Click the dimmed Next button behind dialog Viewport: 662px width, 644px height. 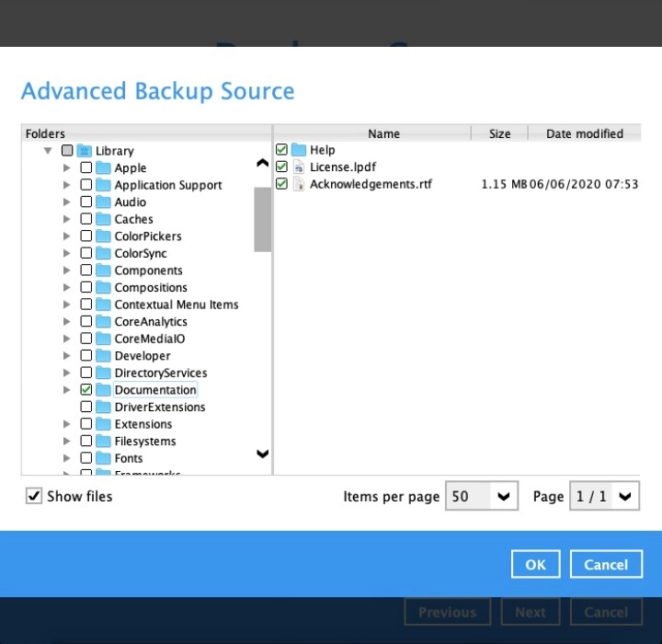(531, 612)
